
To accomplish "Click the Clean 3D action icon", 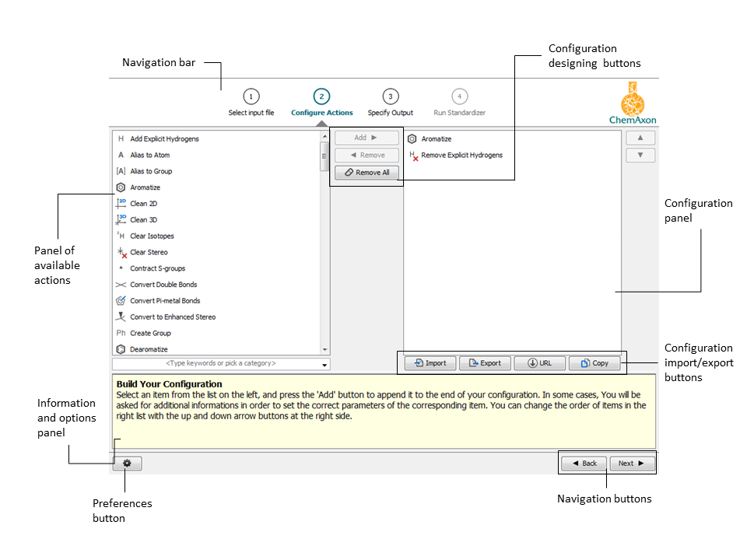I will (x=121, y=219).
